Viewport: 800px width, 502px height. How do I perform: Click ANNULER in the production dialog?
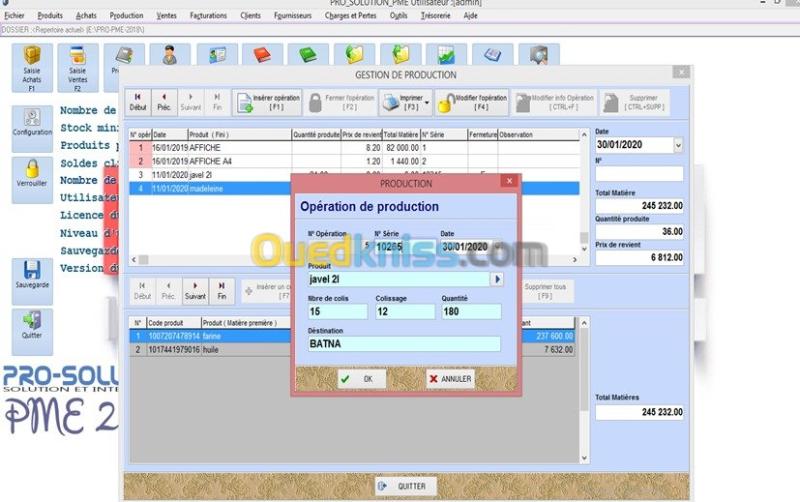point(450,379)
